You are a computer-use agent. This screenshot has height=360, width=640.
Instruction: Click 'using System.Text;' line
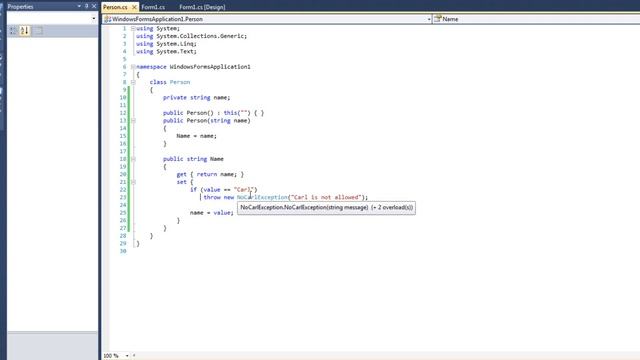[166, 51]
